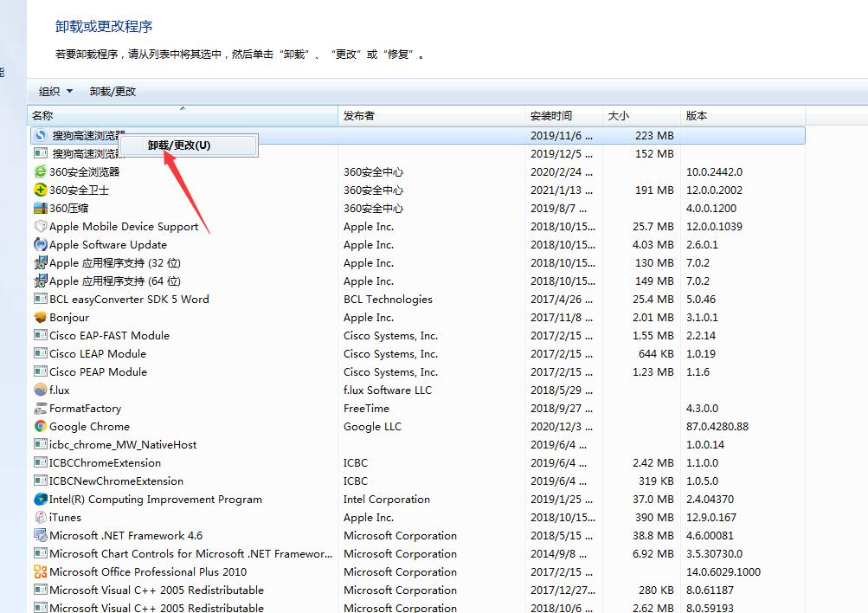The height and width of the screenshot is (613, 868).
Task: Click size value 223 MB
Action: 654,135
